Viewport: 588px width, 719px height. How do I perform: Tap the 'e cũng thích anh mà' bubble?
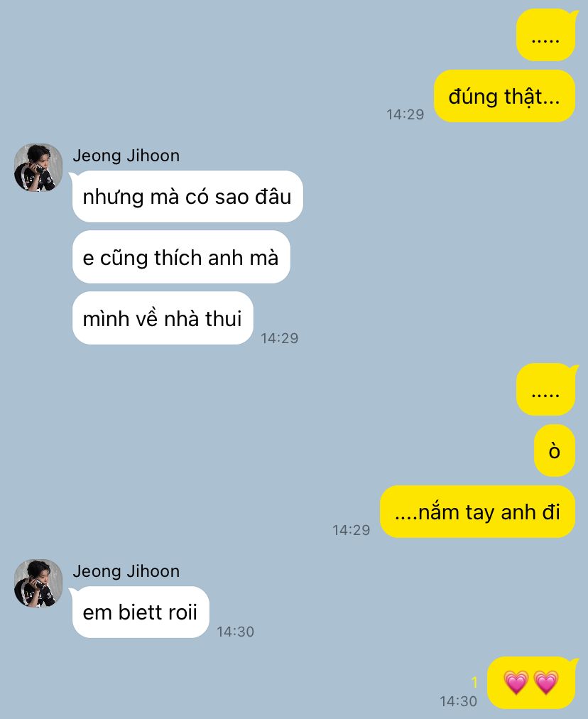coord(180,257)
